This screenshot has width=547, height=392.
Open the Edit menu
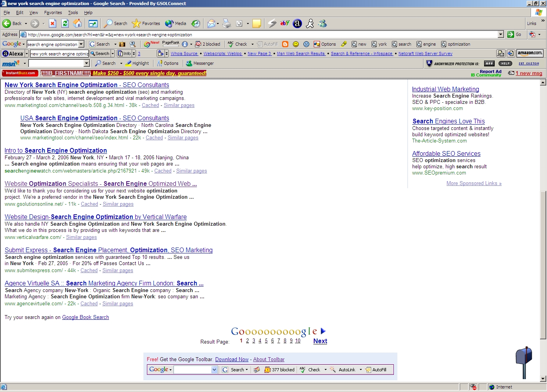click(x=20, y=12)
